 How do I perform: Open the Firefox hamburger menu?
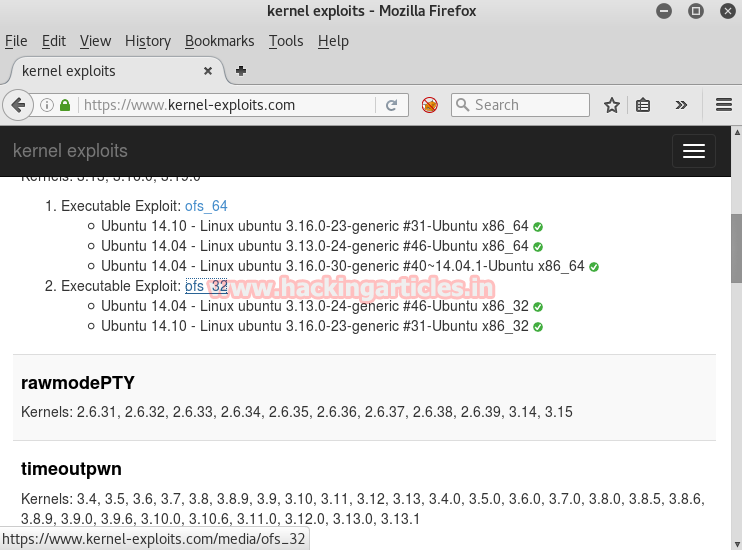click(x=724, y=105)
